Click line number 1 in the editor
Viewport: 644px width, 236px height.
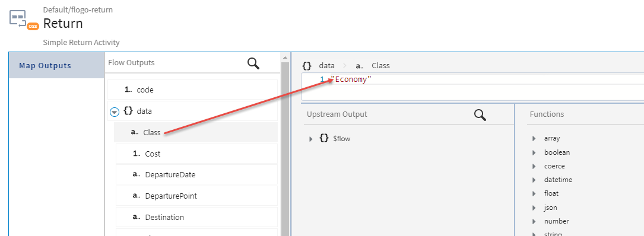pyautogui.click(x=322, y=79)
